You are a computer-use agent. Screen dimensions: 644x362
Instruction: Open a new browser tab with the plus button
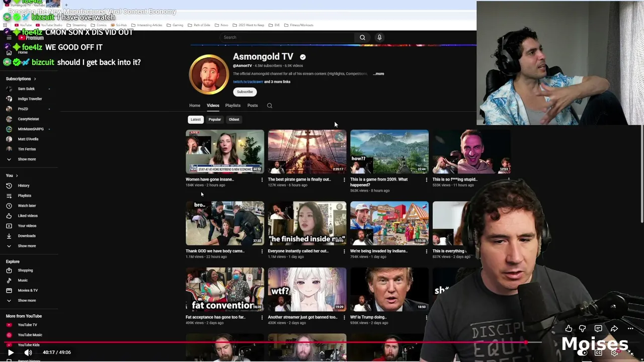66,5
